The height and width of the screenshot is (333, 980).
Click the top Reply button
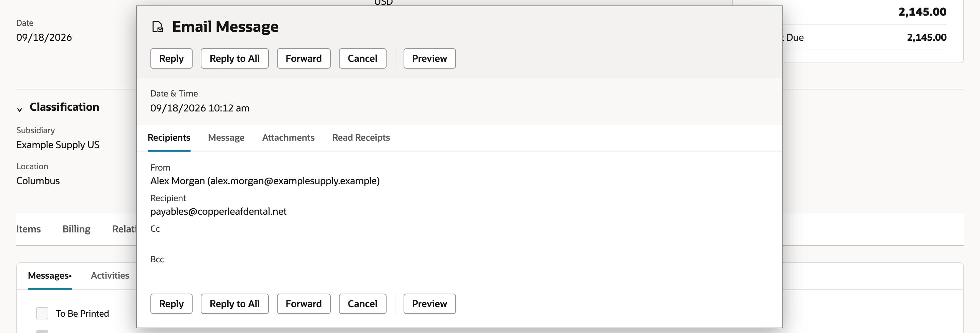(x=171, y=58)
